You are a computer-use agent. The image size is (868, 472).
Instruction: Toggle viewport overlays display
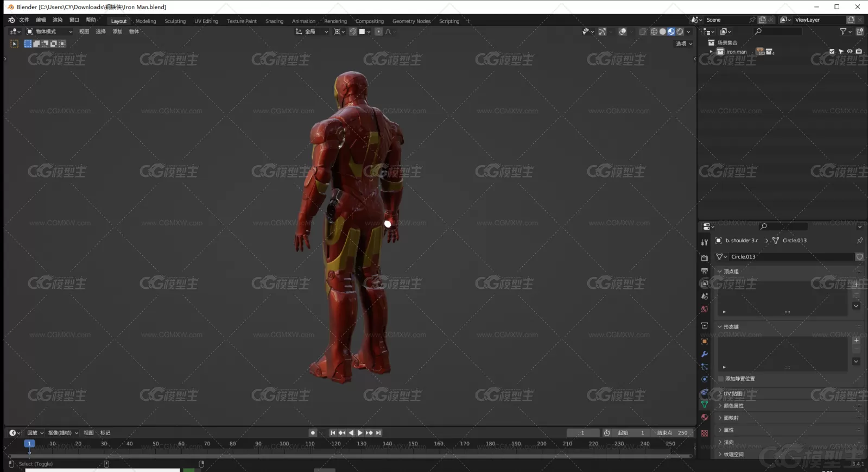[x=623, y=32]
